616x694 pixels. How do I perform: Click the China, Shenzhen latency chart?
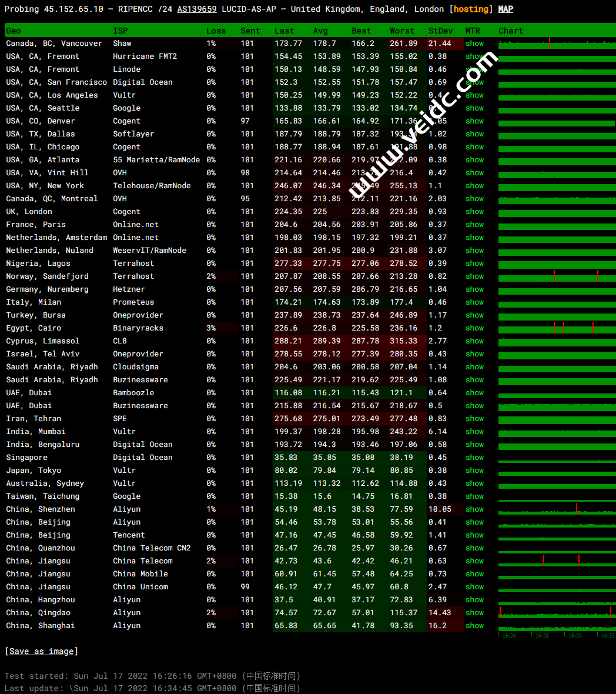point(557,509)
